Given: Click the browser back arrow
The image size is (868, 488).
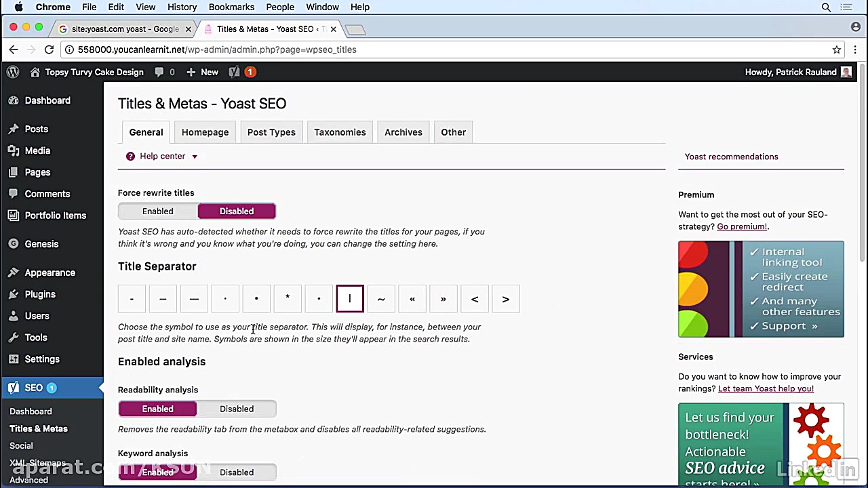Looking at the screenshot, I should tap(14, 49).
